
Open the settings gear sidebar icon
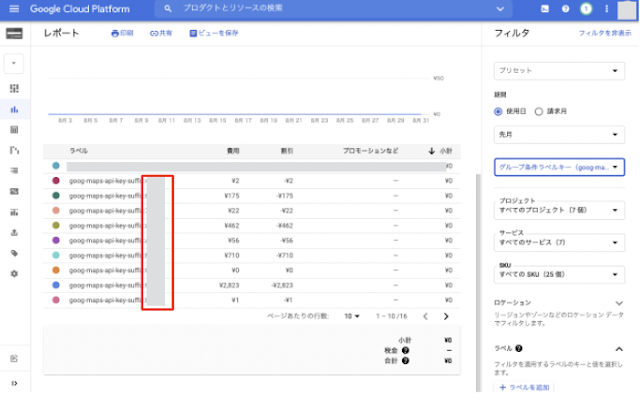pyautogui.click(x=14, y=274)
